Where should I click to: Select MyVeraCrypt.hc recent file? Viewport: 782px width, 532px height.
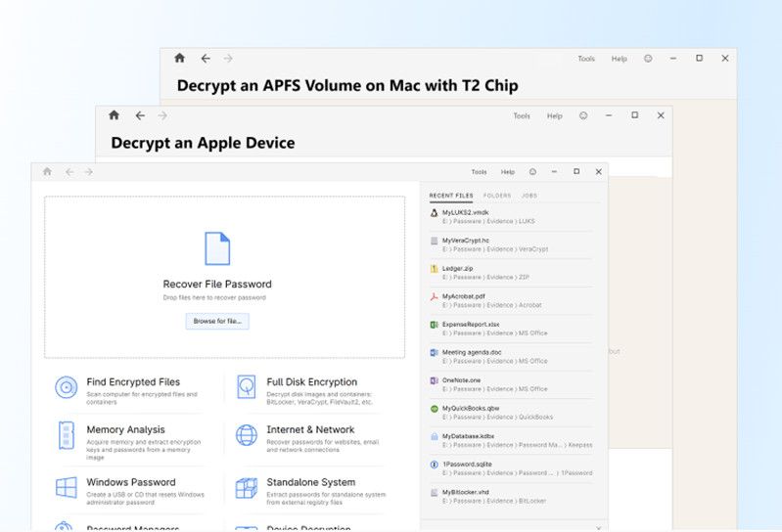coord(511,244)
